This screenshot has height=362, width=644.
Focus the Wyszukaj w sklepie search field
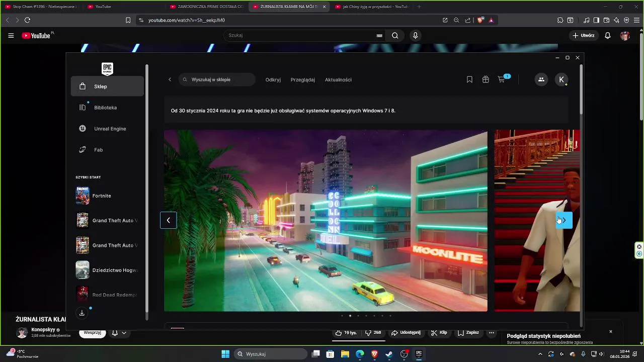click(217, 79)
